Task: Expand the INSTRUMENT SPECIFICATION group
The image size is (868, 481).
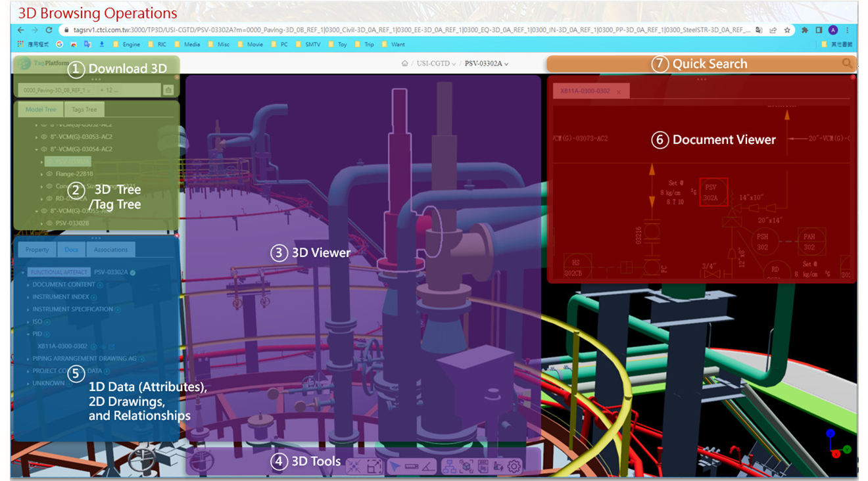Action: (x=28, y=309)
